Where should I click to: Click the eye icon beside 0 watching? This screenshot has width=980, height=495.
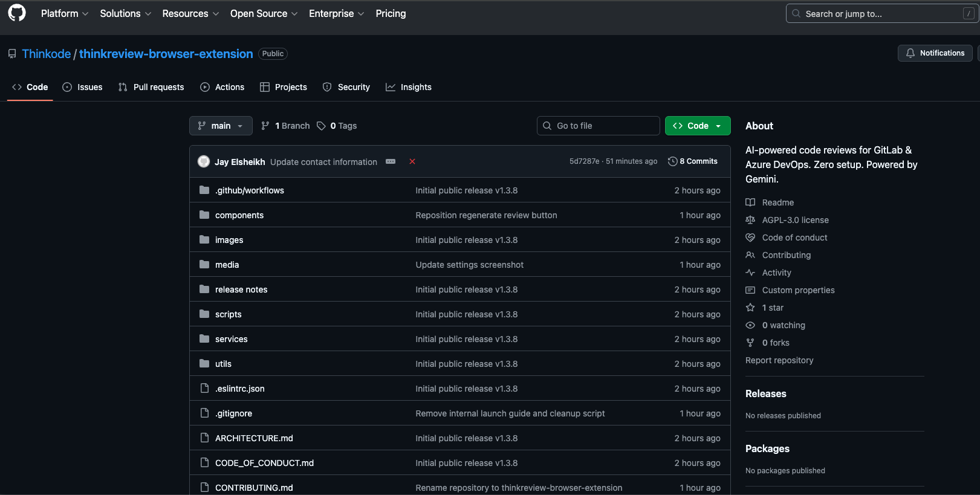pos(750,325)
